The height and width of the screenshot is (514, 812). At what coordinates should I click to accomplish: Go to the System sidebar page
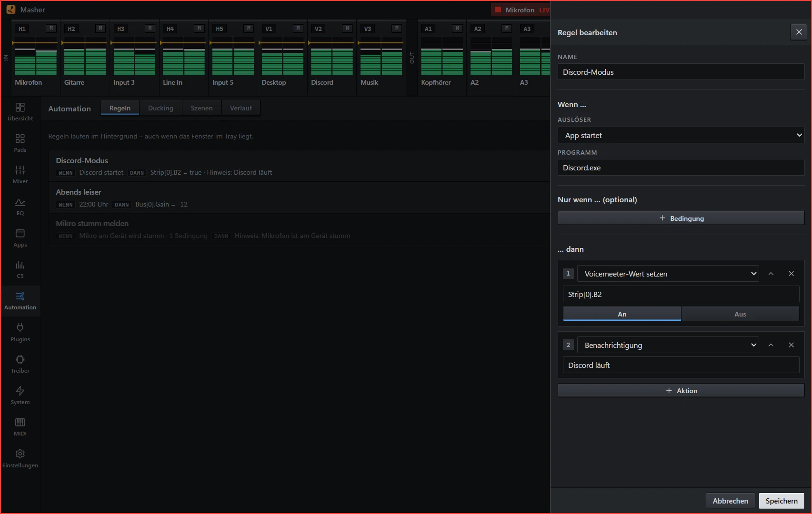pyautogui.click(x=20, y=395)
